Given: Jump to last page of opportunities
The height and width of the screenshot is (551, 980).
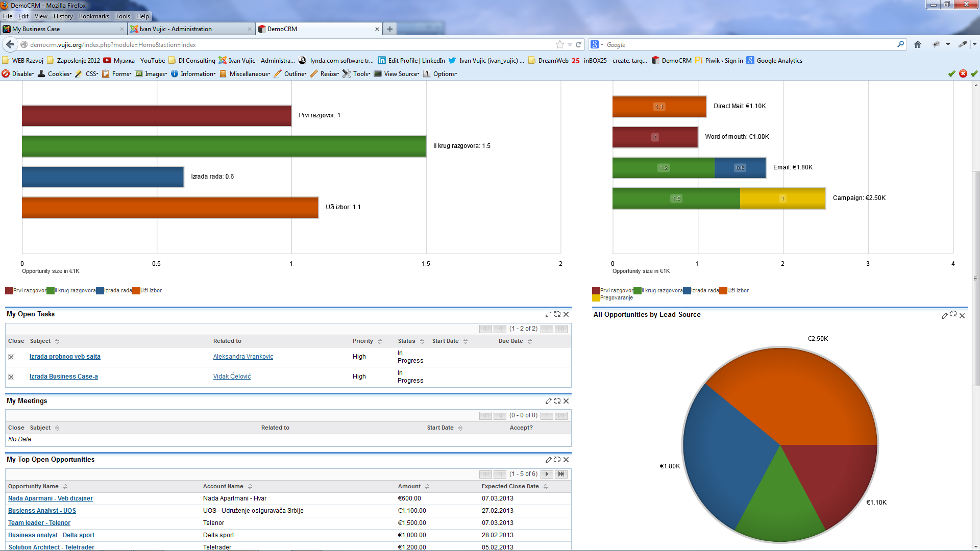Looking at the screenshot, I should click(561, 474).
